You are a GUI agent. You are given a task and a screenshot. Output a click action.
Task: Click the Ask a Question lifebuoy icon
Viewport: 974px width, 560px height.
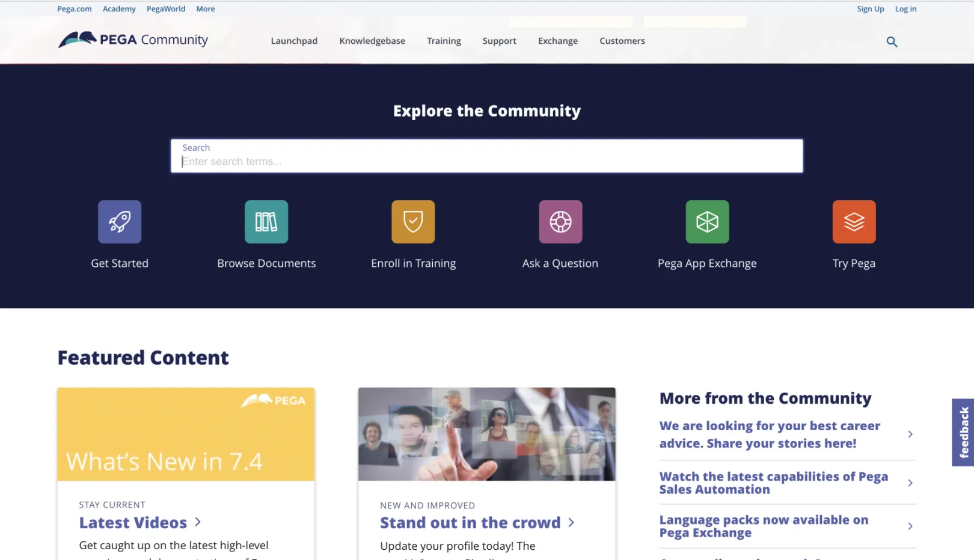560,222
